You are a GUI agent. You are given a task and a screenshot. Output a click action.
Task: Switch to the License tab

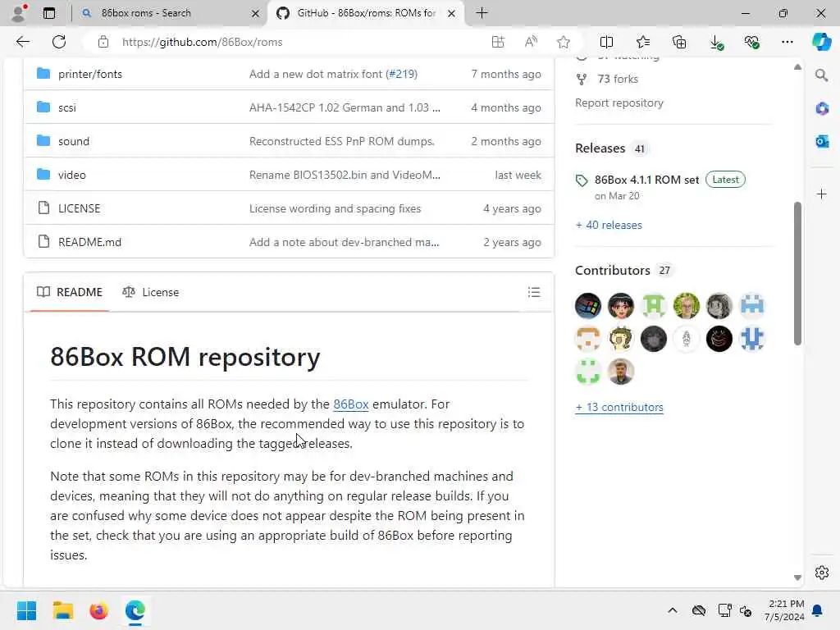[x=151, y=292]
